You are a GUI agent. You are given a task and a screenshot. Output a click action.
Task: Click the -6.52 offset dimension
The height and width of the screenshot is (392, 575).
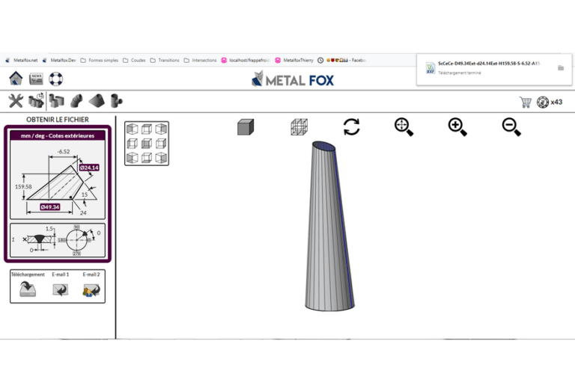tap(64, 151)
